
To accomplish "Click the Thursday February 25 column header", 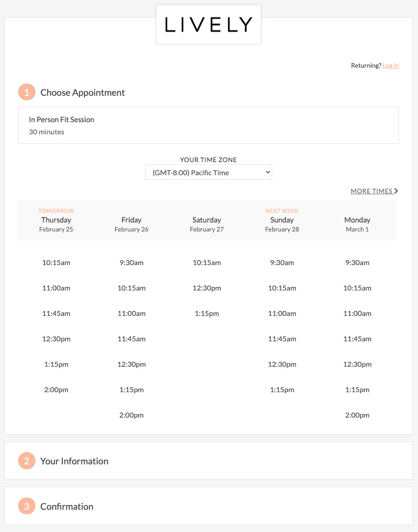I will [56, 220].
